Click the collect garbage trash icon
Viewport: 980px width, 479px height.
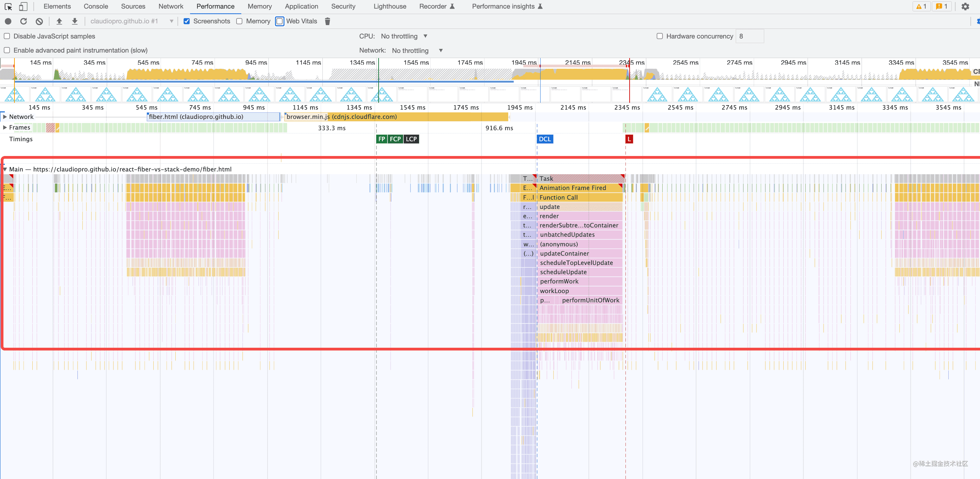tap(327, 21)
